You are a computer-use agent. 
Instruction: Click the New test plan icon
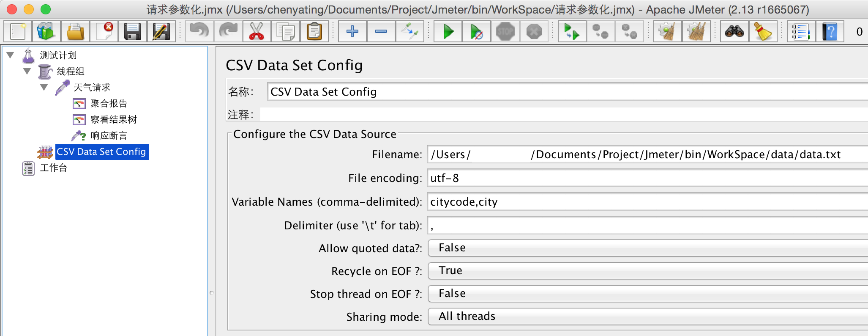point(18,31)
